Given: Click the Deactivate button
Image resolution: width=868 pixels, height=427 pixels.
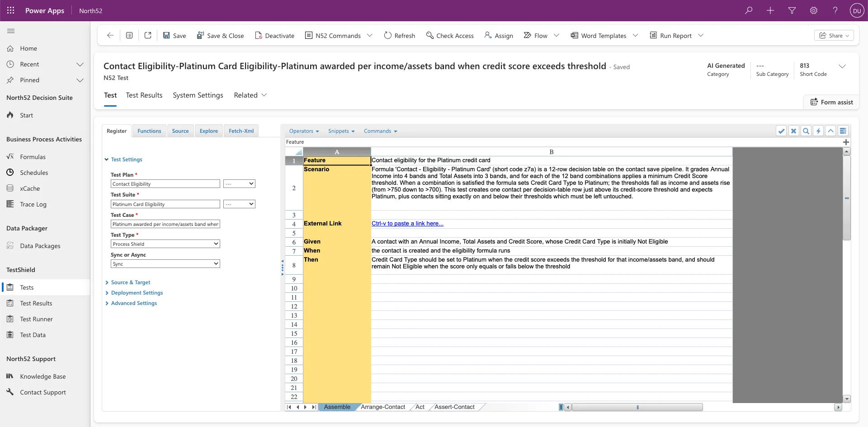Looking at the screenshot, I should click(x=274, y=36).
